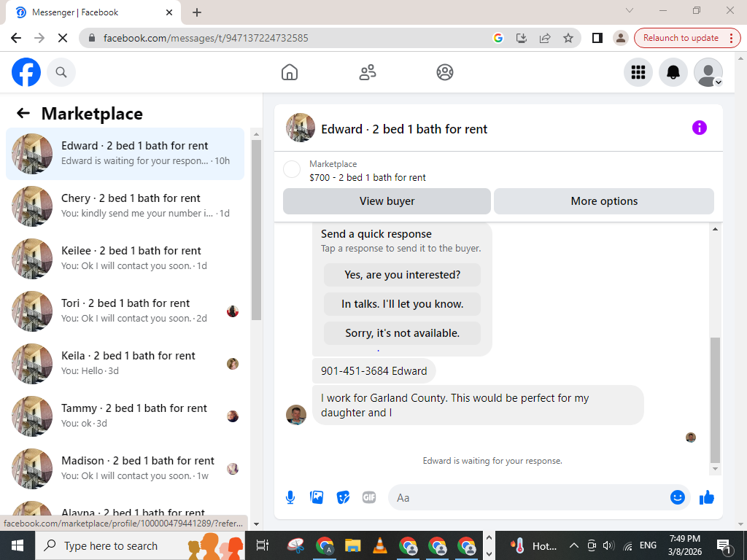Click the More options button
Viewport: 747px width, 560px height.
[x=604, y=201]
